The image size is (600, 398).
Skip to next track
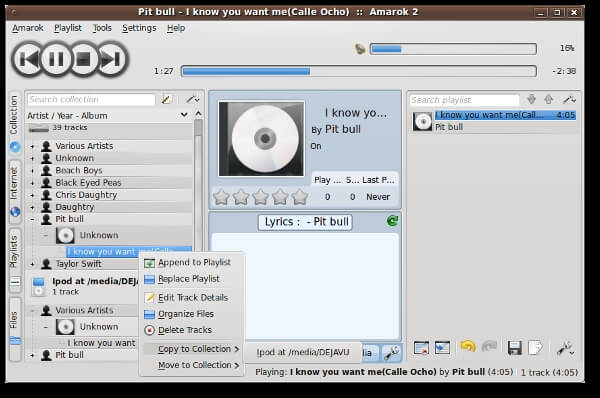click(112, 59)
